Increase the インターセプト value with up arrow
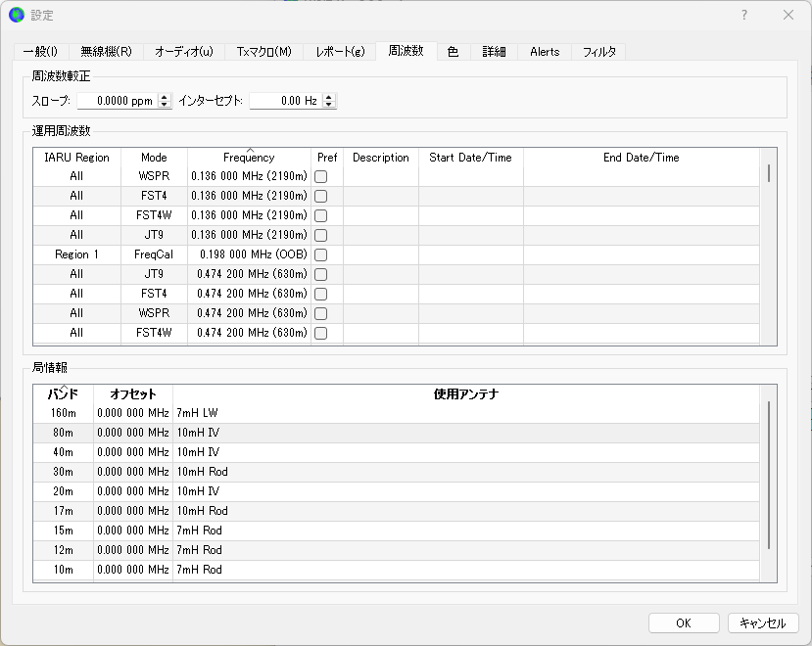The height and width of the screenshot is (646, 812). (x=329, y=97)
